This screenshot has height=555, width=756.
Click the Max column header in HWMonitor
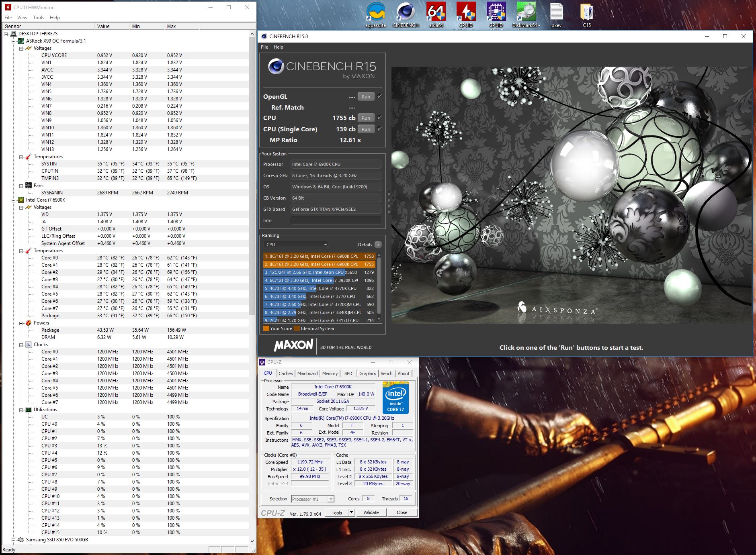coord(182,26)
